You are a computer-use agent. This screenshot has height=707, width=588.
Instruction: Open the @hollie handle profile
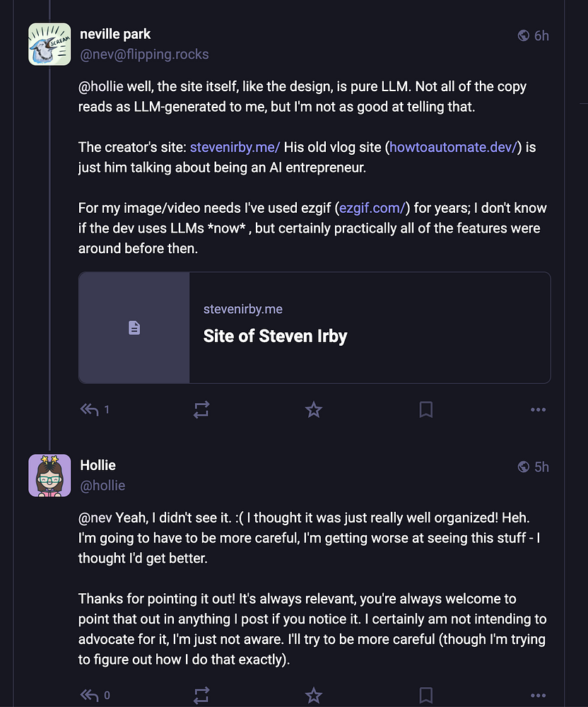tap(102, 486)
